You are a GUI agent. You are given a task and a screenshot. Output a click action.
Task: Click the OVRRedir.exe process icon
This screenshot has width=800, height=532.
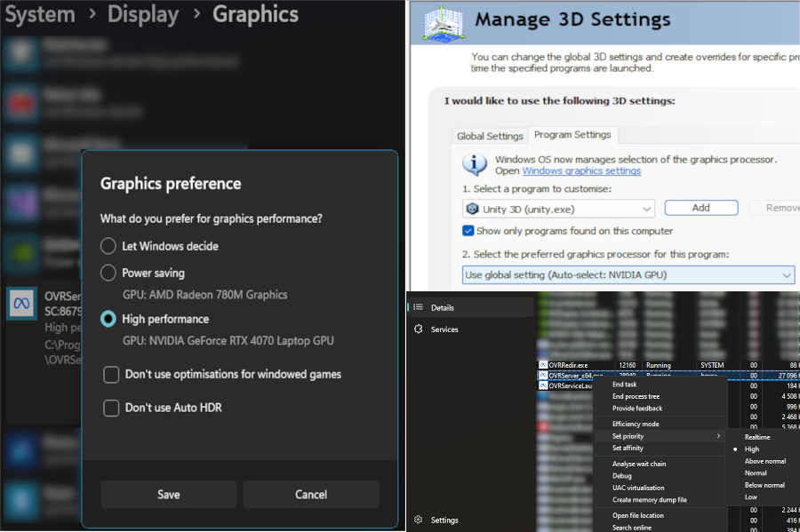pyautogui.click(x=543, y=365)
